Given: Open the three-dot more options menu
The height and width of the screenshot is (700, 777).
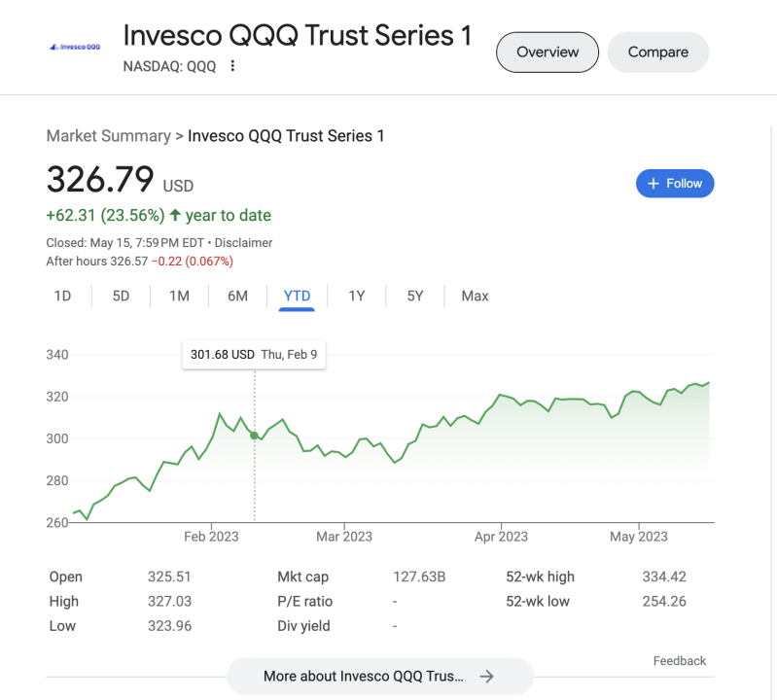Looking at the screenshot, I should click(x=232, y=66).
